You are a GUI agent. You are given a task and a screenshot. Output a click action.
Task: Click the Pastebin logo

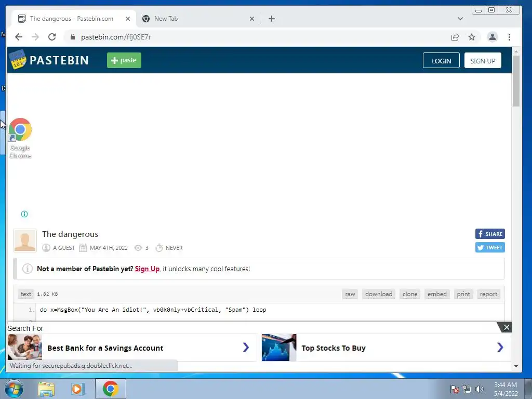tap(49, 60)
